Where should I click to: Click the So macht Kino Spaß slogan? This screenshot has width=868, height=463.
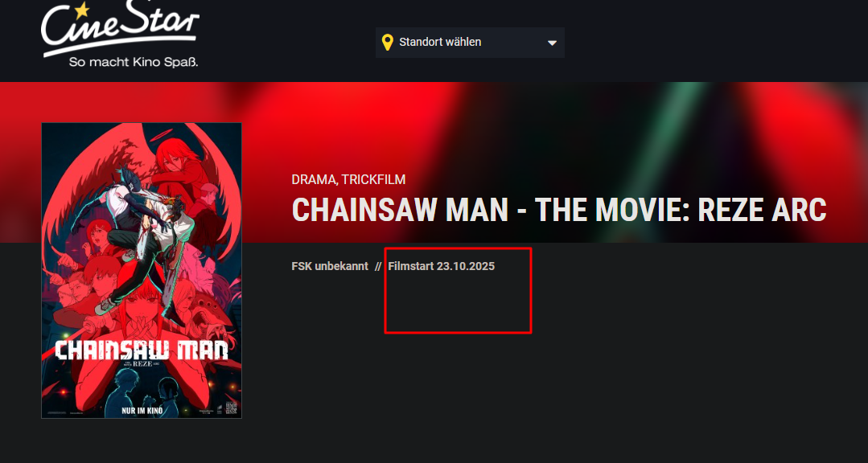click(x=134, y=62)
